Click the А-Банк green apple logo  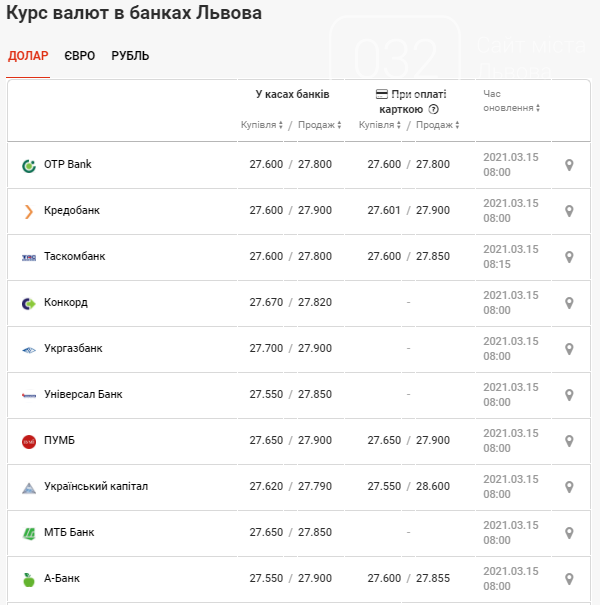pyautogui.click(x=29, y=579)
